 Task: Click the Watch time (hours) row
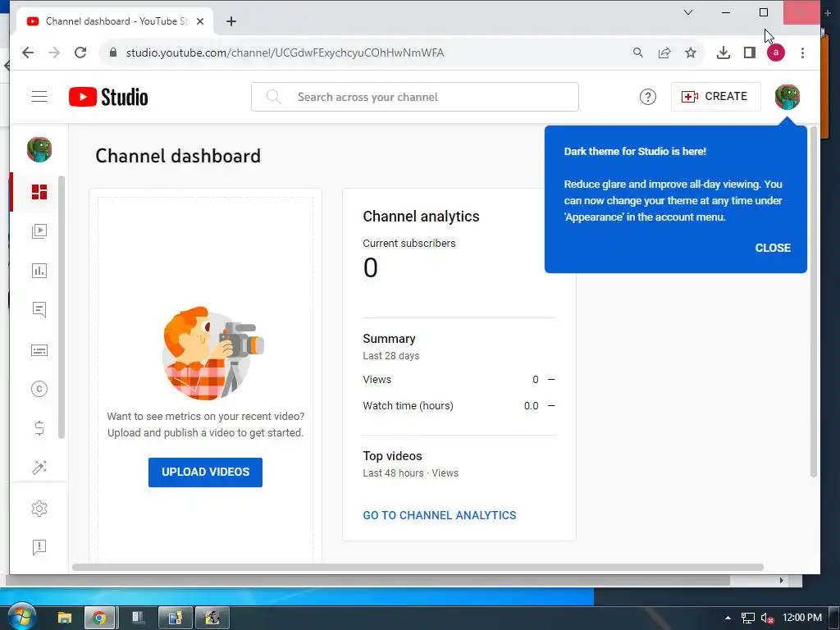click(459, 406)
